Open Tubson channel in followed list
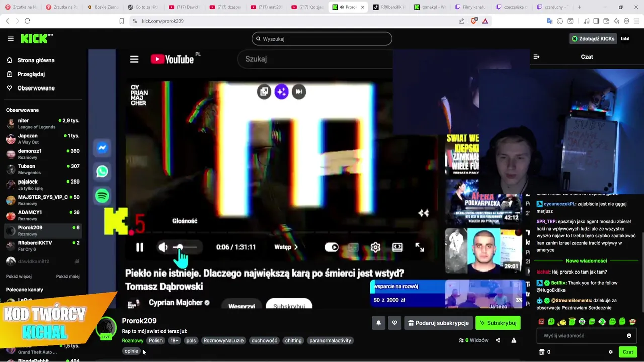The image size is (644, 362). 43,169
